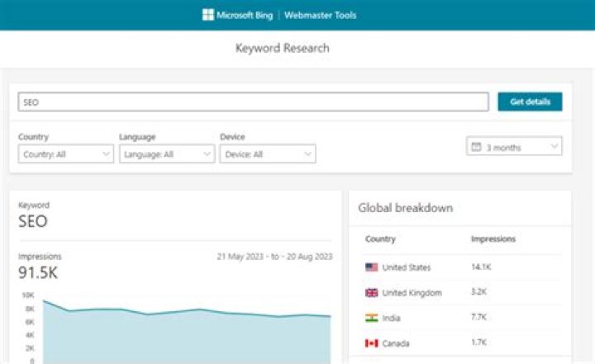Click the India flag icon
The height and width of the screenshot is (364, 595).
[x=372, y=318]
